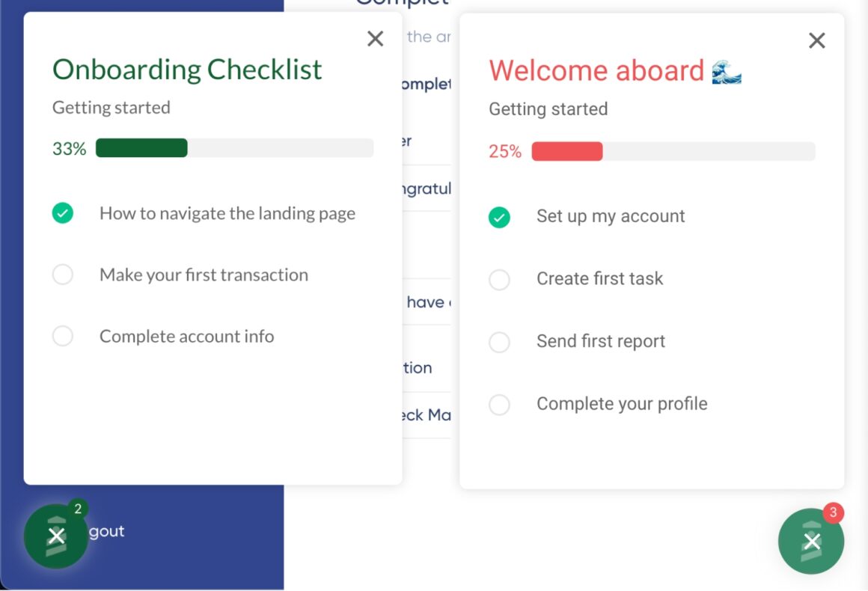Close the Onboarding Checklist panel

(x=376, y=39)
